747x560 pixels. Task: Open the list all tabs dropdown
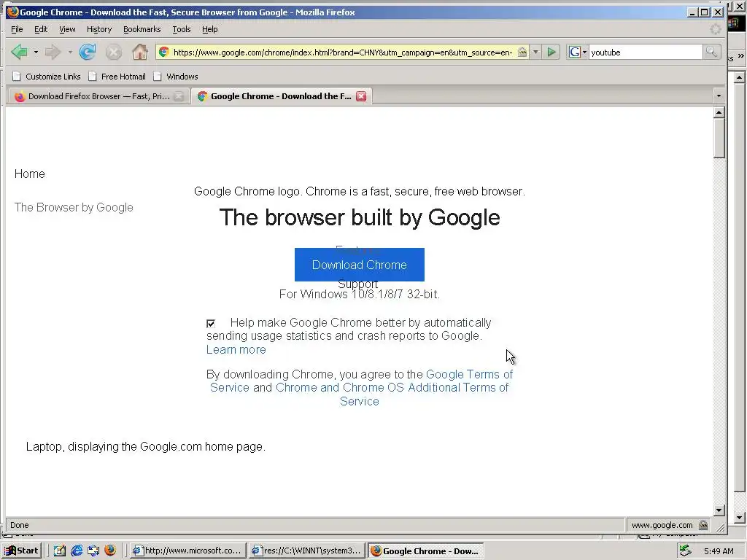pyautogui.click(x=719, y=96)
